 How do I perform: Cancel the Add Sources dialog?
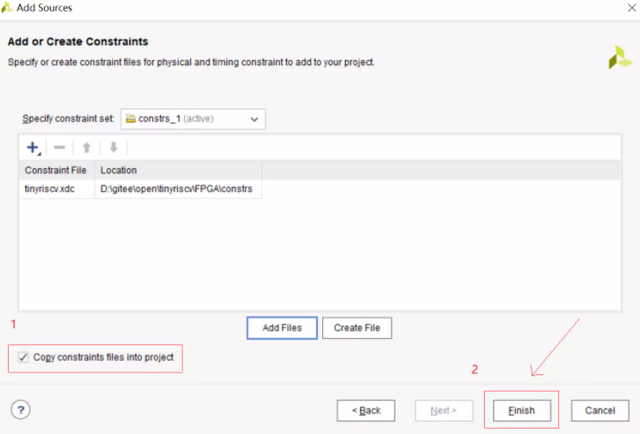coord(600,410)
